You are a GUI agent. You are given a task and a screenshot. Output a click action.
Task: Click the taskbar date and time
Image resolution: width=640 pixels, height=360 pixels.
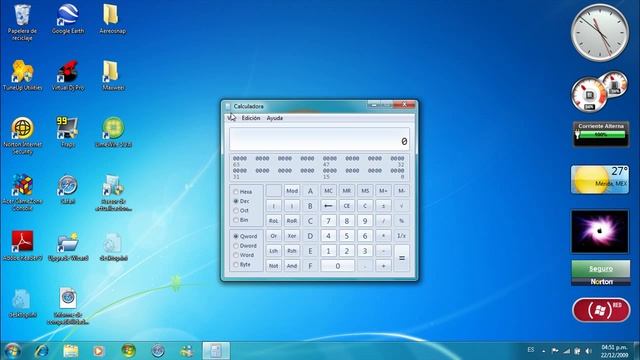[614, 351]
